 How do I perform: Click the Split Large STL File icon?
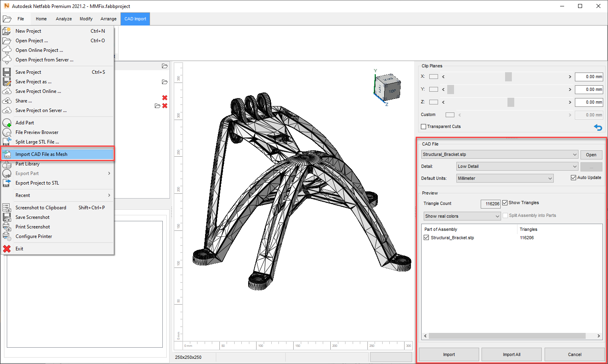click(7, 142)
